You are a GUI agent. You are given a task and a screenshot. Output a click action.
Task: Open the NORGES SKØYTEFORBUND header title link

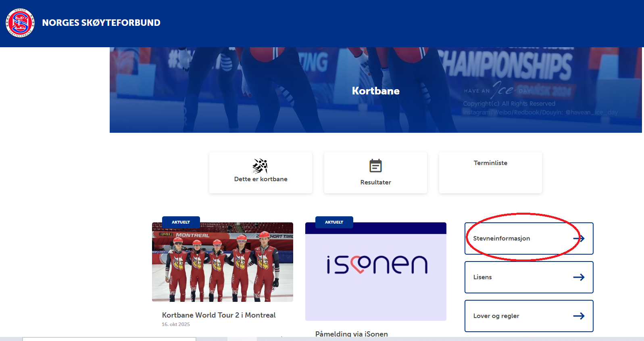(101, 23)
